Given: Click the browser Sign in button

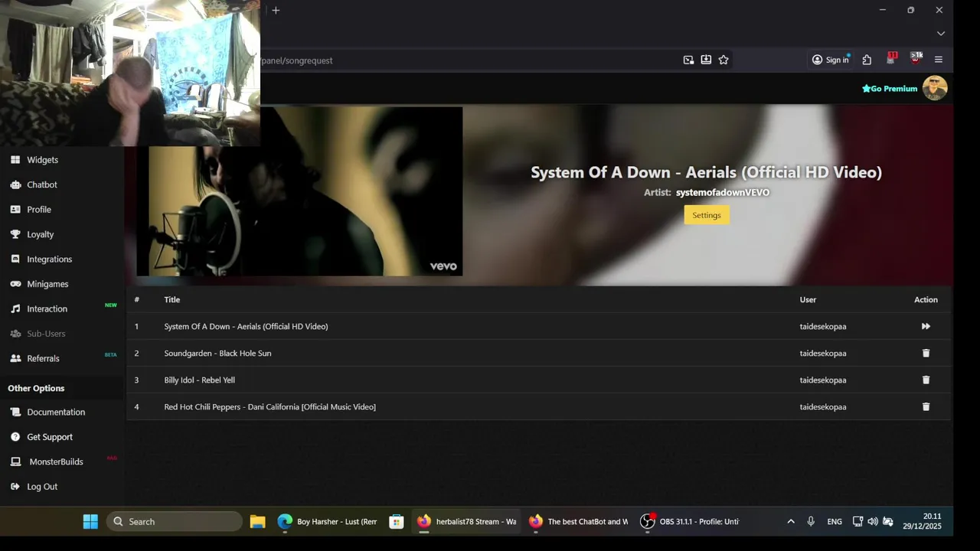Looking at the screenshot, I should [831, 60].
